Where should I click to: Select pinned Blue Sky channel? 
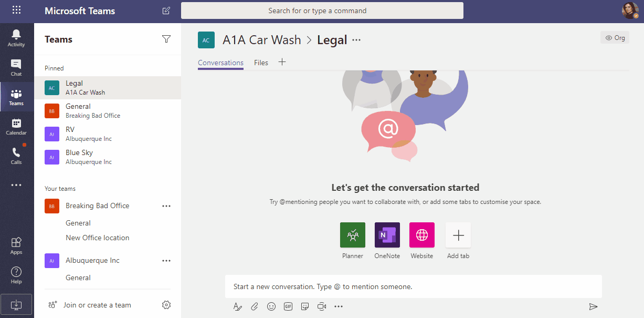pos(108,157)
